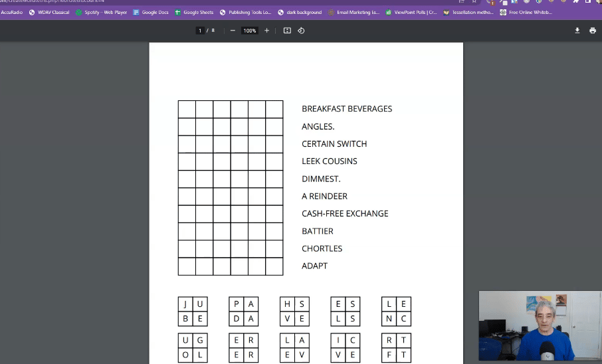Click the P A D A letter tile
602x364 pixels.
(243, 312)
